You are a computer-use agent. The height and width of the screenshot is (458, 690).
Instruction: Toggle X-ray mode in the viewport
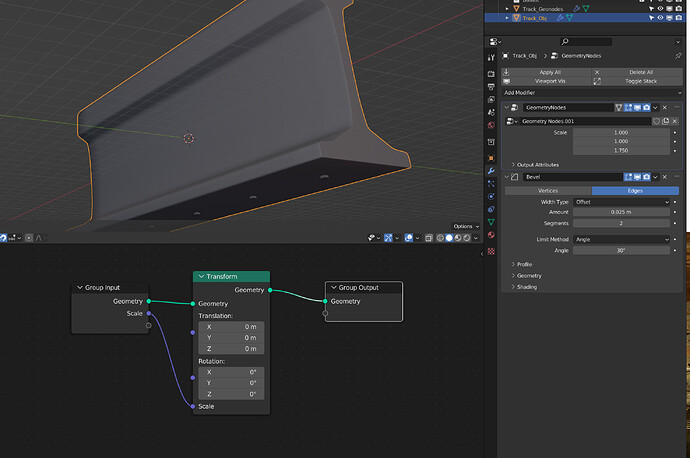(429, 238)
